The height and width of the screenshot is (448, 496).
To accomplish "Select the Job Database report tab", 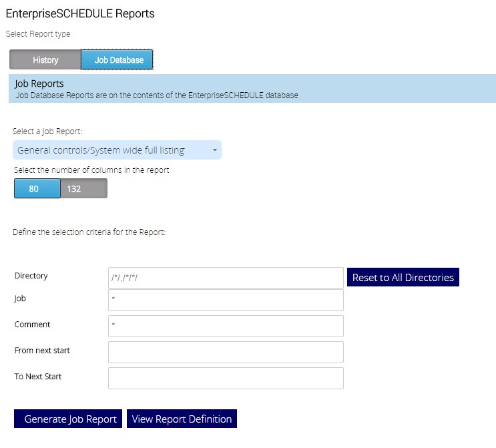I will point(117,59).
